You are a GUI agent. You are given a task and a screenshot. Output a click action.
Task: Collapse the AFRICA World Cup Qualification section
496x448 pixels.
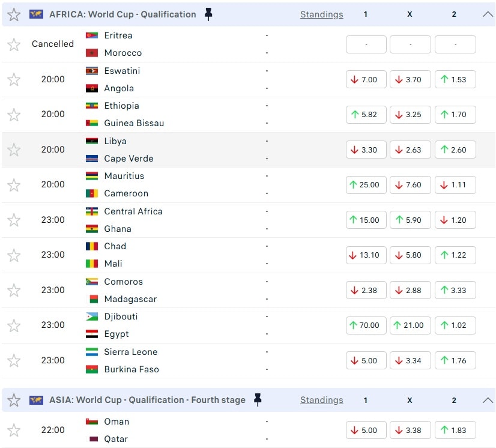(x=488, y=14)
